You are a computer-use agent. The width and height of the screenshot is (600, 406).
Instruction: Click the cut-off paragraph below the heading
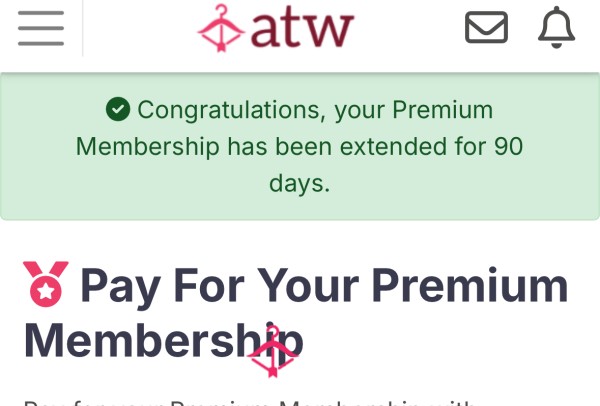[x=249, y=403]
